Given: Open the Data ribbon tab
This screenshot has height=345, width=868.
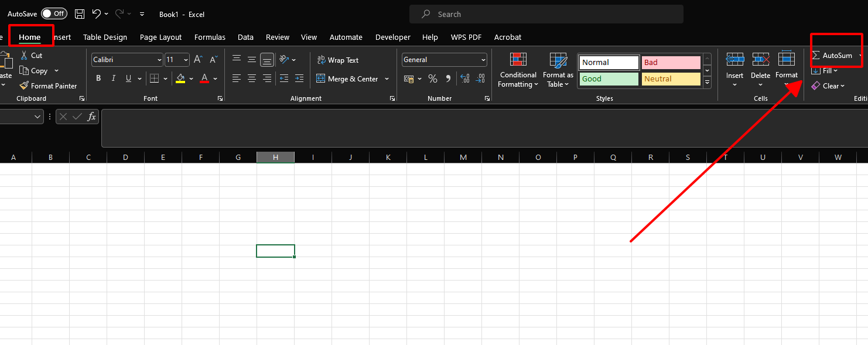Looking at the screenshot, I should pos(245,37).
